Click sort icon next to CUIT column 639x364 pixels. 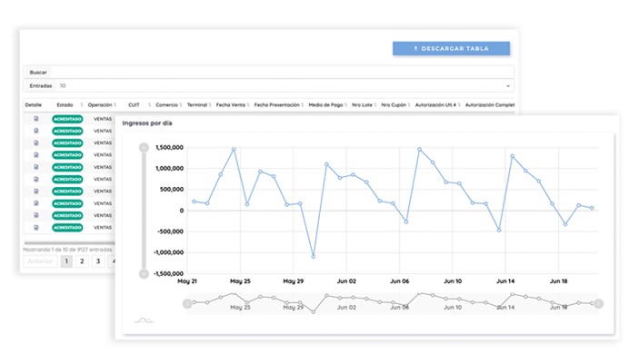(148, 105)
